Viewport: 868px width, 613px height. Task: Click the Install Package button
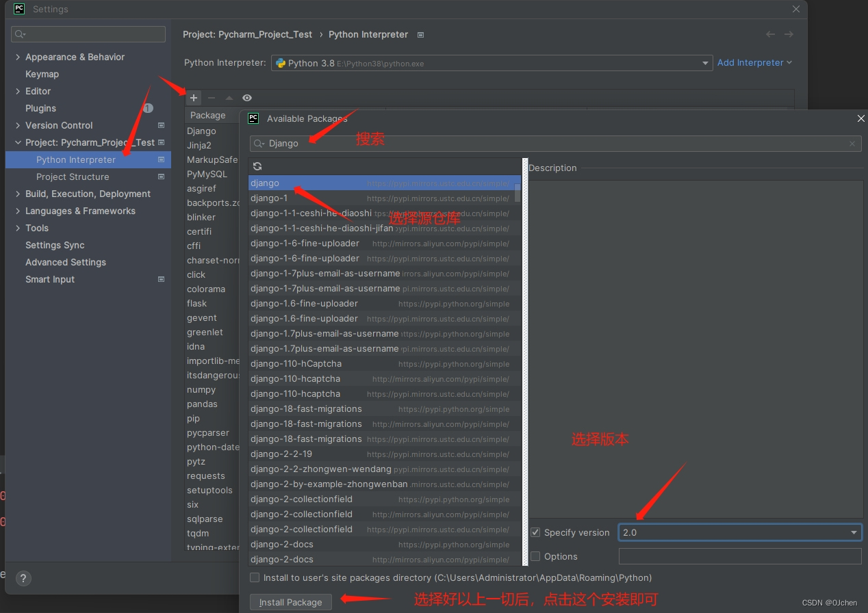[290, 602]
